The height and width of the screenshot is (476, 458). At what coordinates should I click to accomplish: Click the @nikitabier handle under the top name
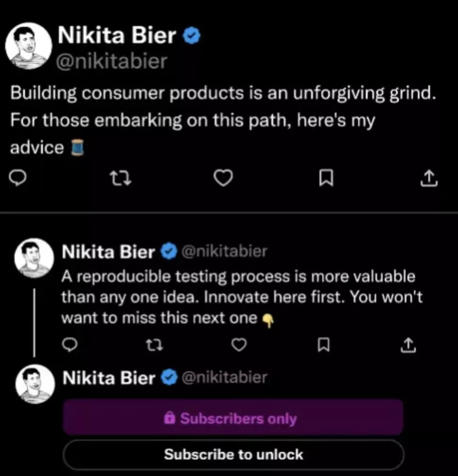(x=112, y=61)
